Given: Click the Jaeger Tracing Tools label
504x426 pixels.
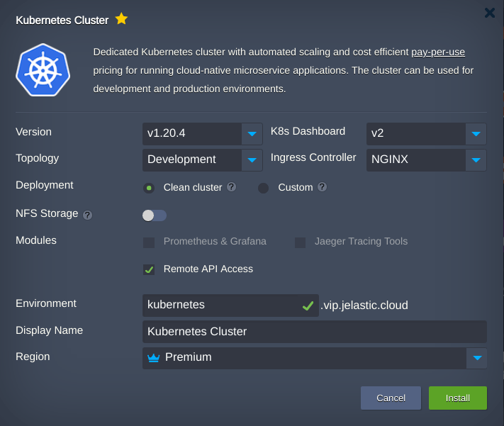Looking at the screenshot, I should tap(362, 241).
